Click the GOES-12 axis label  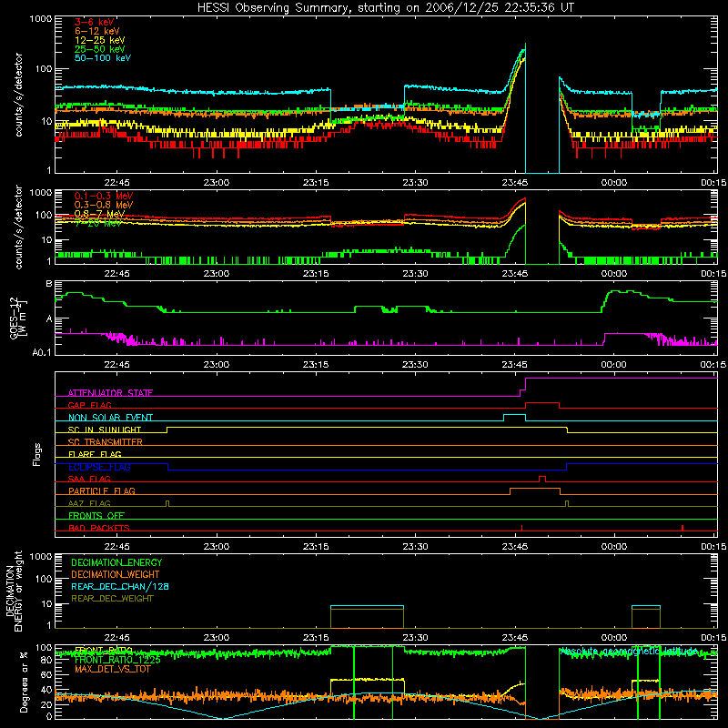point(16,318)
